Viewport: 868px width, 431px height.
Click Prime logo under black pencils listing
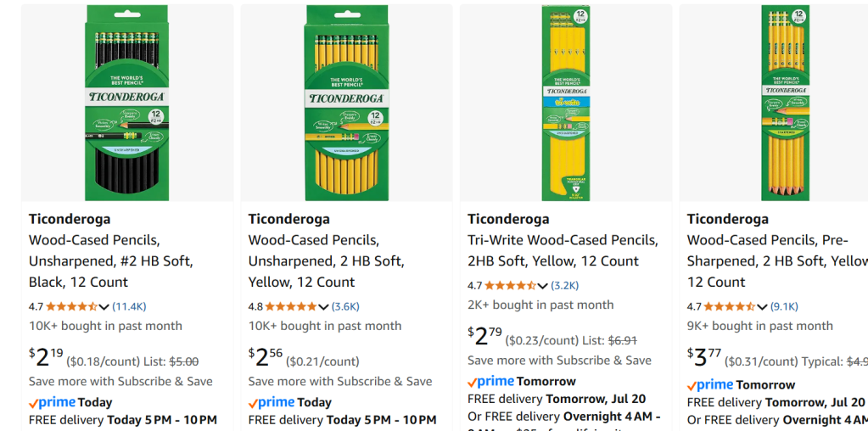53,402
